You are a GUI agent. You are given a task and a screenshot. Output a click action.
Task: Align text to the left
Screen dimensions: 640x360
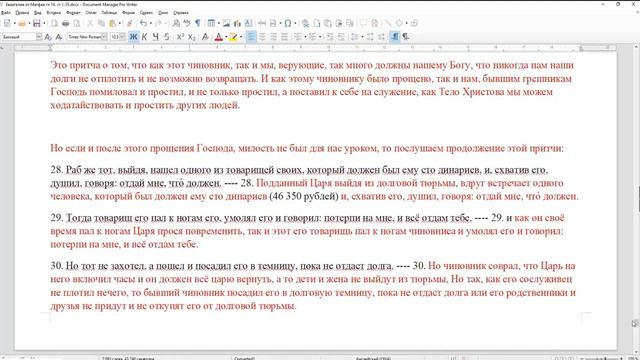click(251, 37)
